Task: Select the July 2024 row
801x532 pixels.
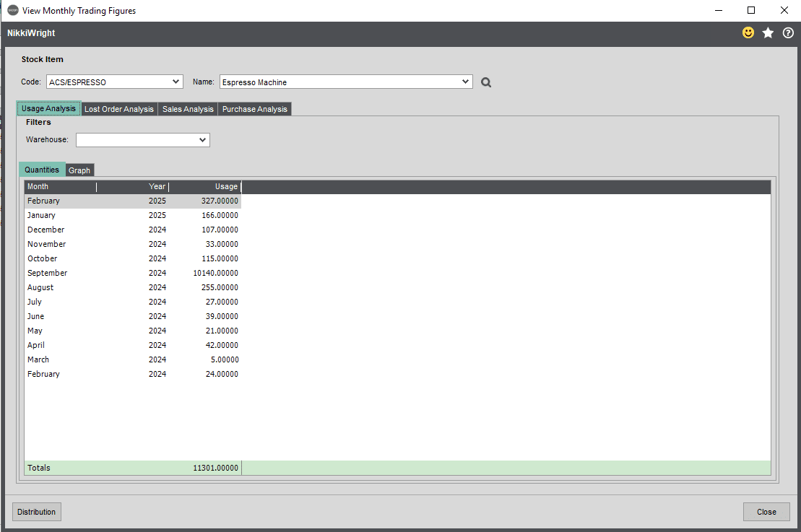Action: point(133,302)
